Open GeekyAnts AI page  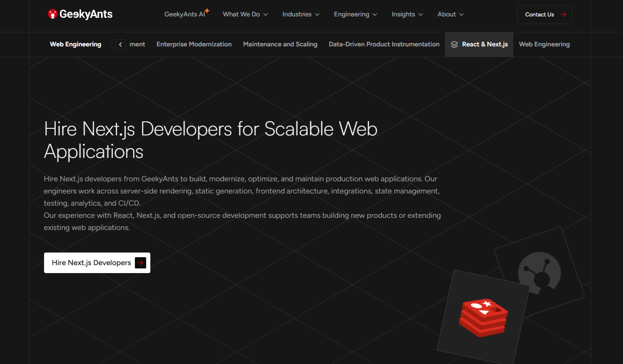(x=185, y=15)
